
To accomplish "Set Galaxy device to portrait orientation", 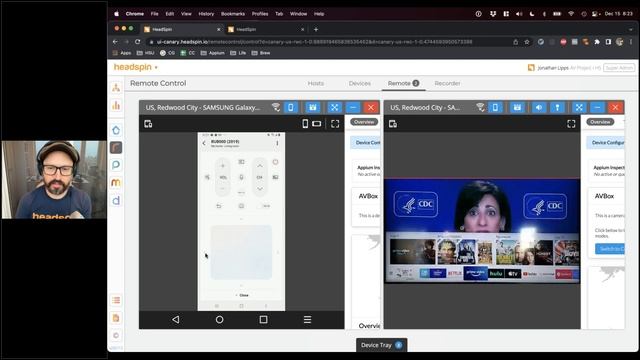I will 305,124.
